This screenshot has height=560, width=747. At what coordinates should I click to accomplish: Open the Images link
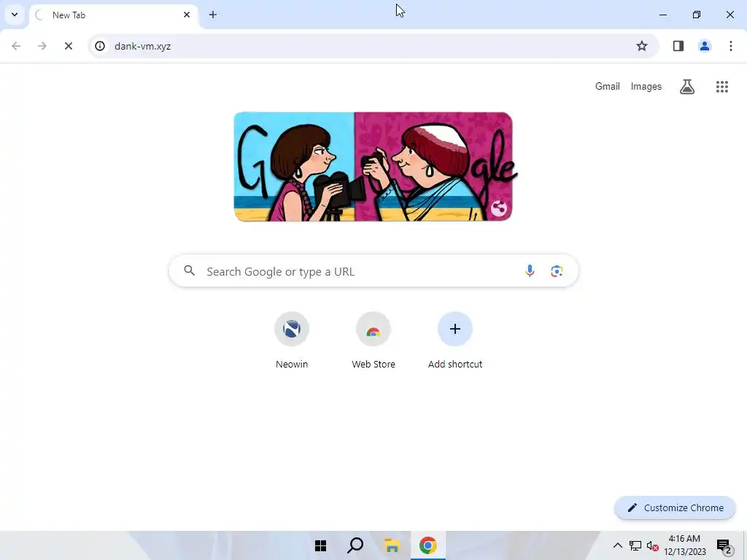point(646,87)
